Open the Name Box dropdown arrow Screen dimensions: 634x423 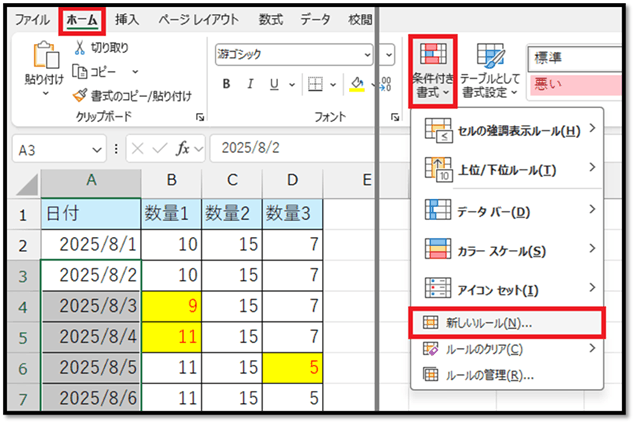click(97, 149)
